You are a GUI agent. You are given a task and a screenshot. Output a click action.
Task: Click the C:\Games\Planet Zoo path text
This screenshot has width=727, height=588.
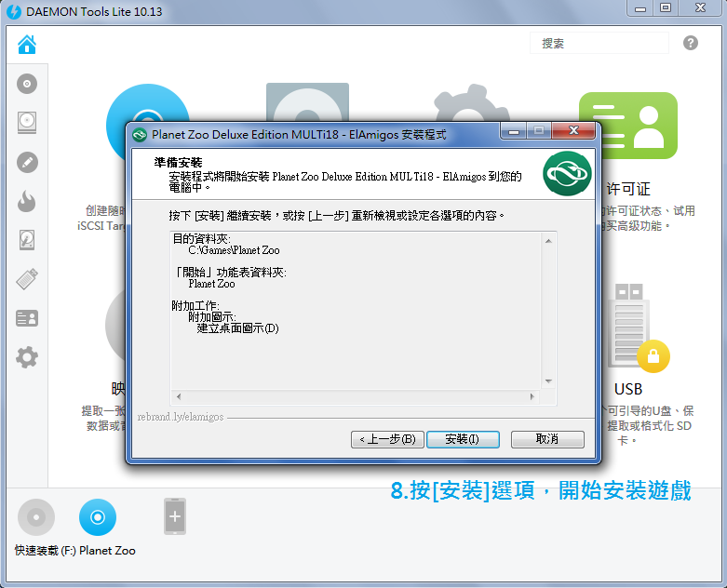[x=234, y=250]
